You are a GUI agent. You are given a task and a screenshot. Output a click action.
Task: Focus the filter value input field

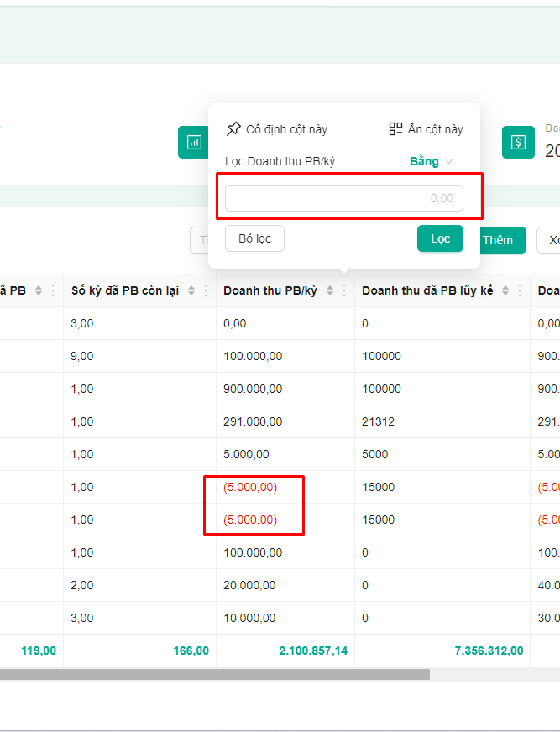pyautogui.click(x=344, y=198)
